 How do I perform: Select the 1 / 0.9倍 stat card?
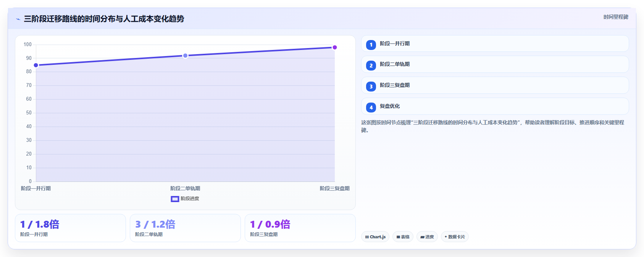tap(300, 228)
